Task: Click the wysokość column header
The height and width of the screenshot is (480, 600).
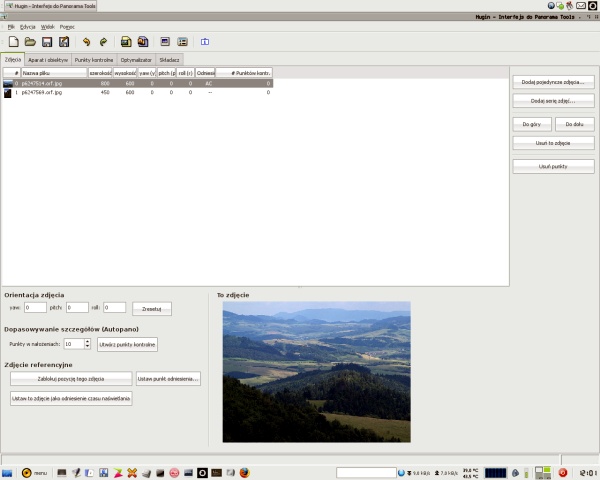Action: pos(125,73)
